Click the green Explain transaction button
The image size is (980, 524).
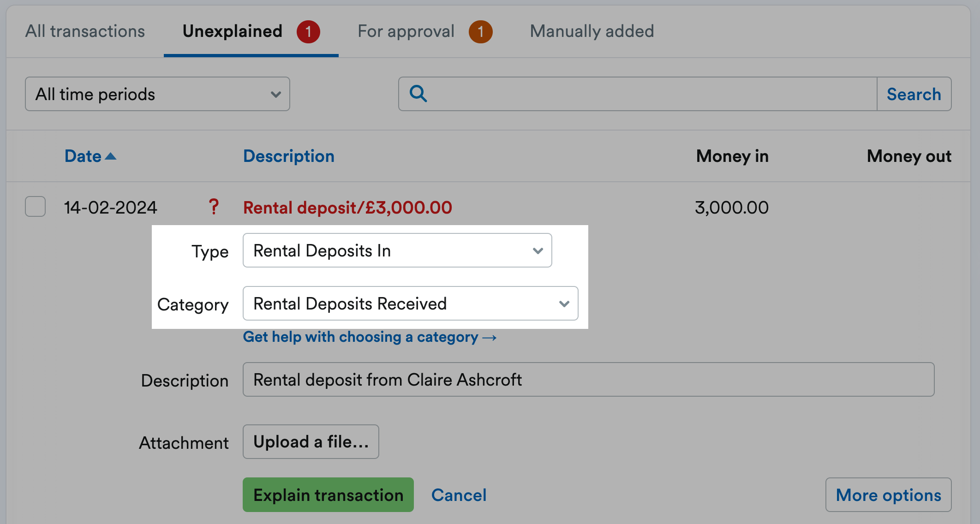(328, 494)
